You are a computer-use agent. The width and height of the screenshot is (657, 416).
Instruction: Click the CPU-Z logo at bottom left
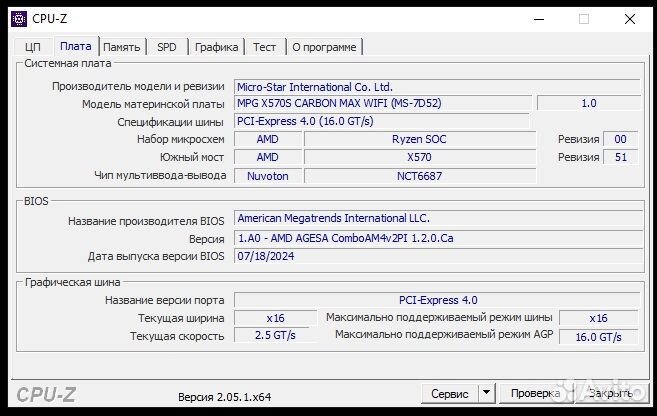[x=46, y=395]
